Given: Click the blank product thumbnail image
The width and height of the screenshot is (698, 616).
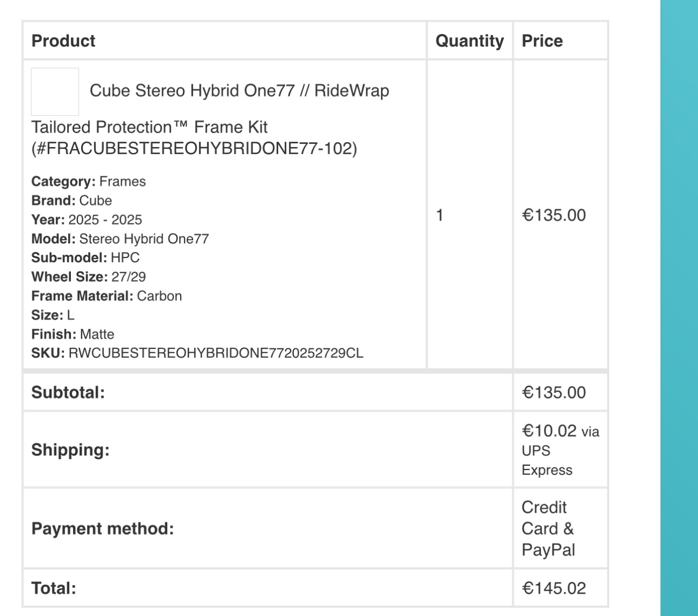Looking at the screenshot, I should tap(55, 91).
